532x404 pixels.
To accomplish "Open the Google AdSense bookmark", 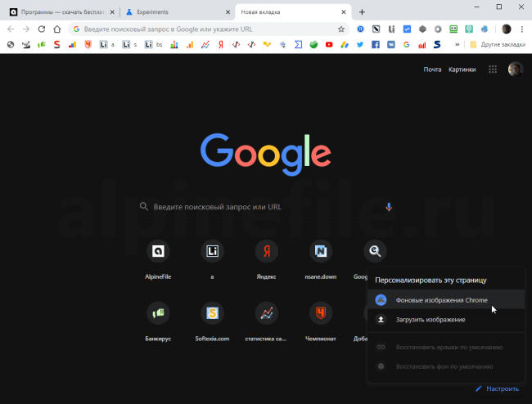I will (345, 44).
